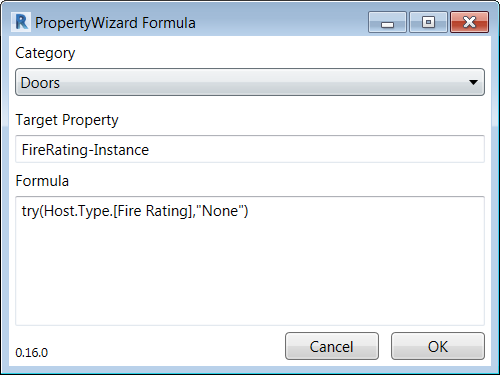Click the Revit logo in title bar

[21, 22]
